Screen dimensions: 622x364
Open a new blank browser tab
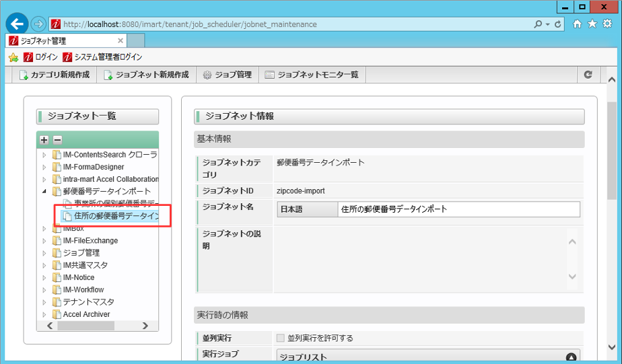[x=136, y=41]
